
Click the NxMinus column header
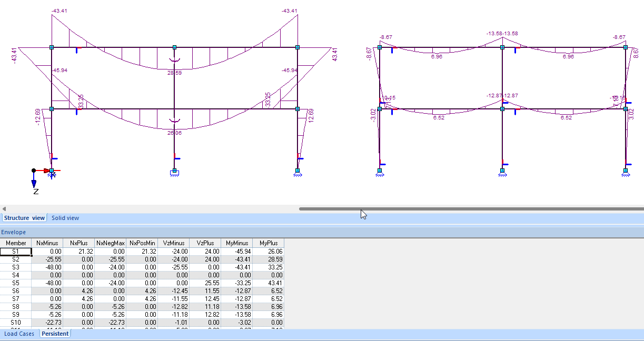[47, 243]
